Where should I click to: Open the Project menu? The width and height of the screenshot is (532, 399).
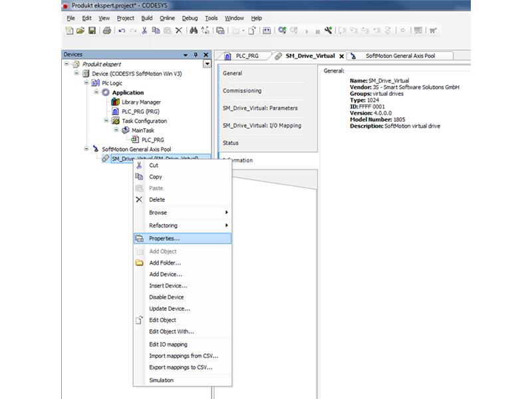126,18
